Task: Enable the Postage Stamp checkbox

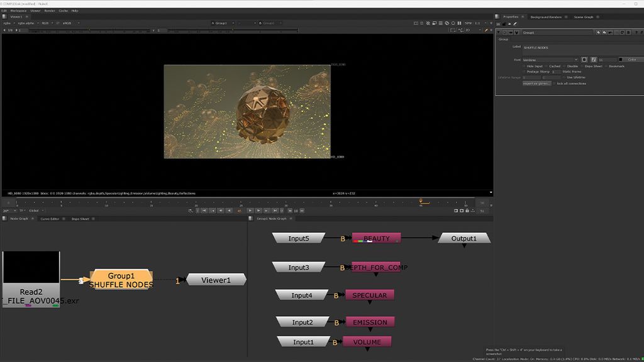Action: click(x=523, y=70)
